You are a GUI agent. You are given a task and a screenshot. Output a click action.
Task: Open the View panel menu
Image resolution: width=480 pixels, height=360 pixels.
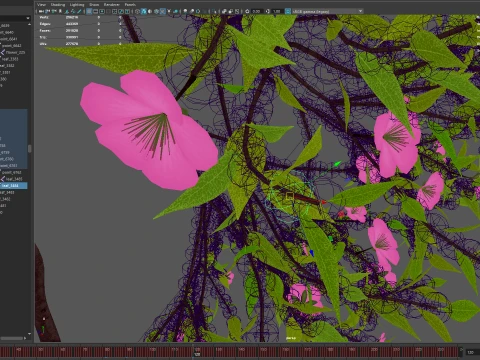41,5
